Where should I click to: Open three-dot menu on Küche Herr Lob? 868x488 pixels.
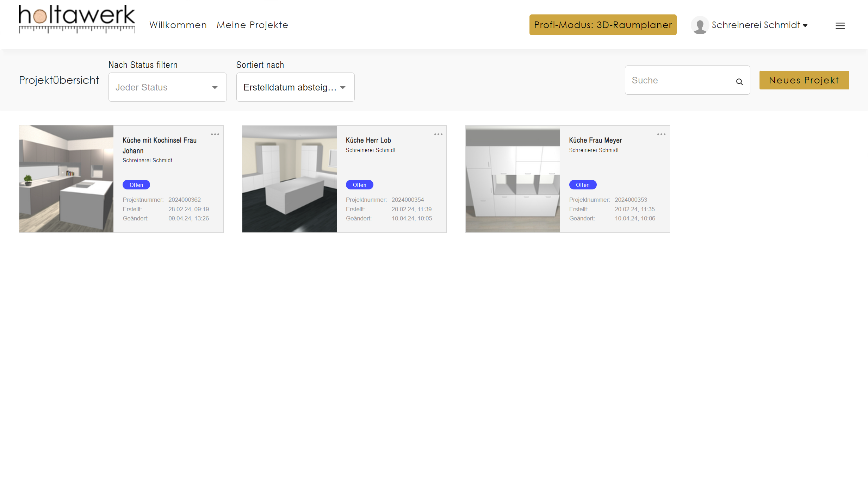pyautogui.click(x=438, y=134)
